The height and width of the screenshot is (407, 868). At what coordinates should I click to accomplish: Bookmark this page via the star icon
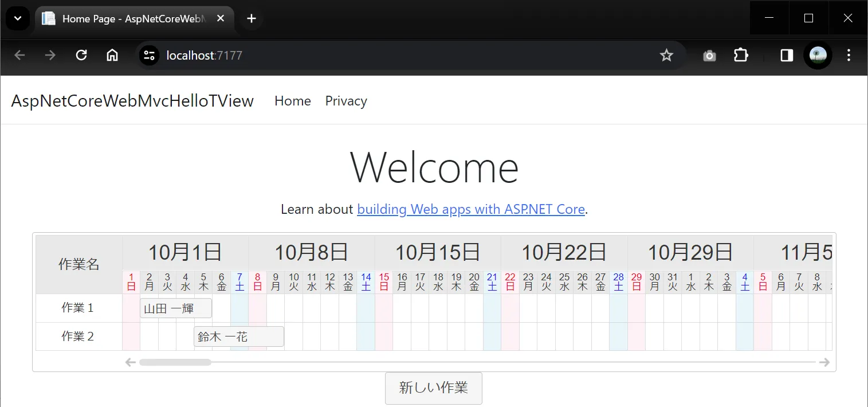click(666, 55)
